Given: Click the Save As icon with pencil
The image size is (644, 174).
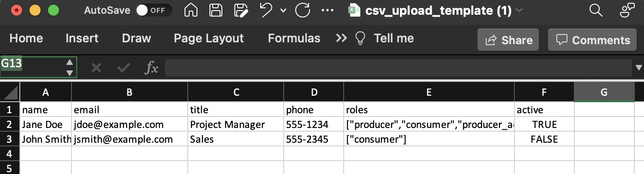Looking at the screenshot, I should [x=241, y=10].
